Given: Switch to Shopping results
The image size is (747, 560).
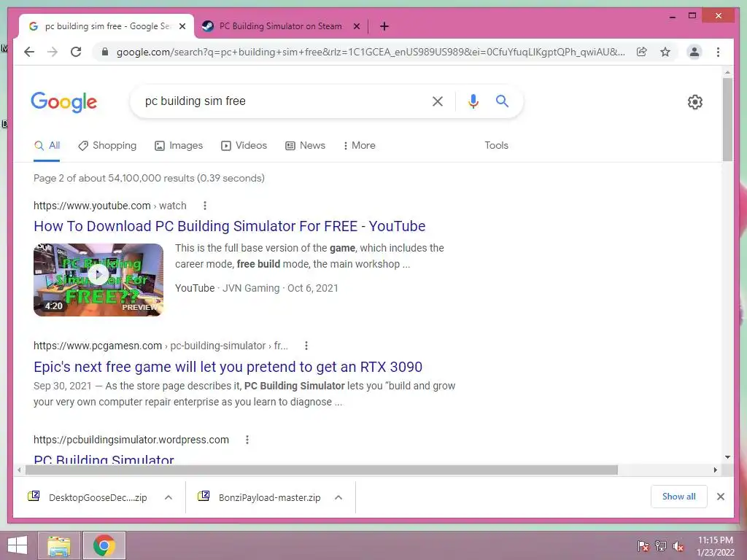Looking at the screenshot, I should click(x=107, y=146).
